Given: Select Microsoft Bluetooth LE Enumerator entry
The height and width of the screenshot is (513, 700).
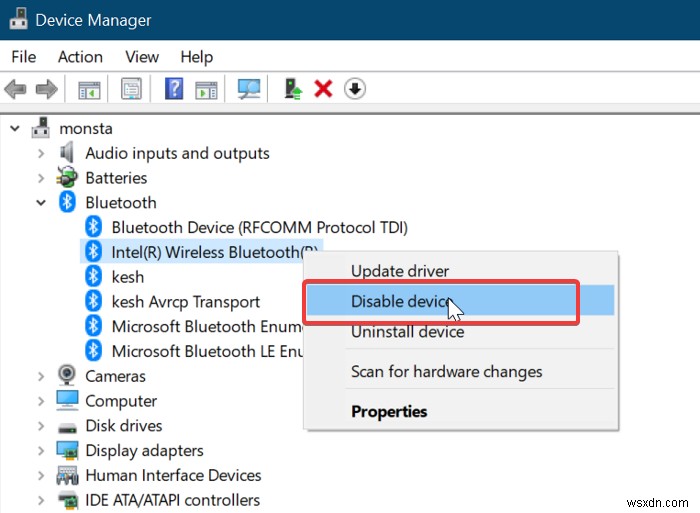Looking at the screenshot, I should 207,351.
